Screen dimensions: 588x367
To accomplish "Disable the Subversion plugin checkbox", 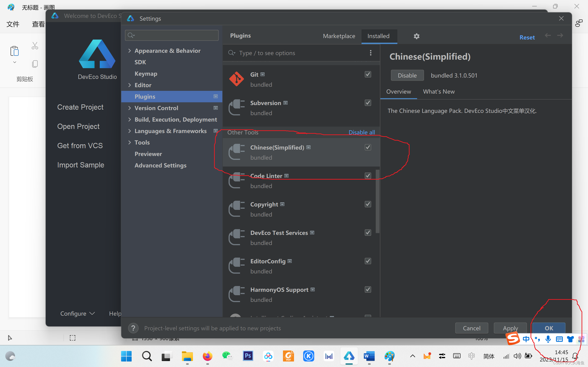I will click(368, 103).
